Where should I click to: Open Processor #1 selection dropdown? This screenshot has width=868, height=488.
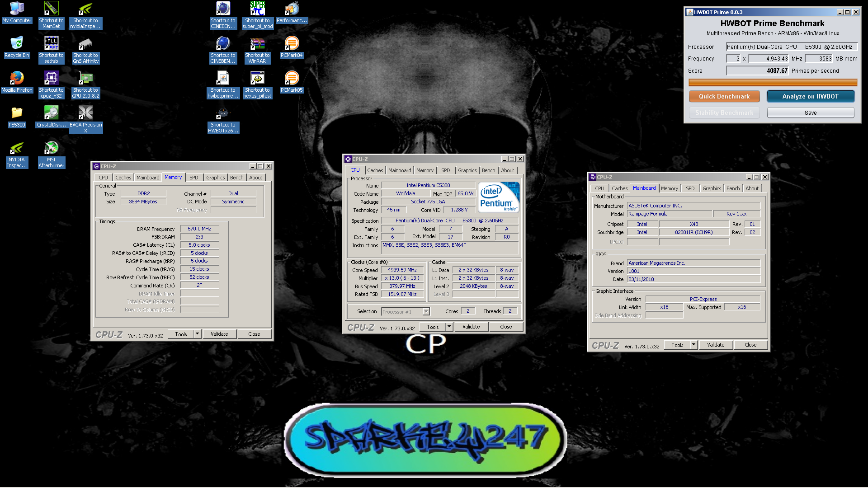(406, 311)
